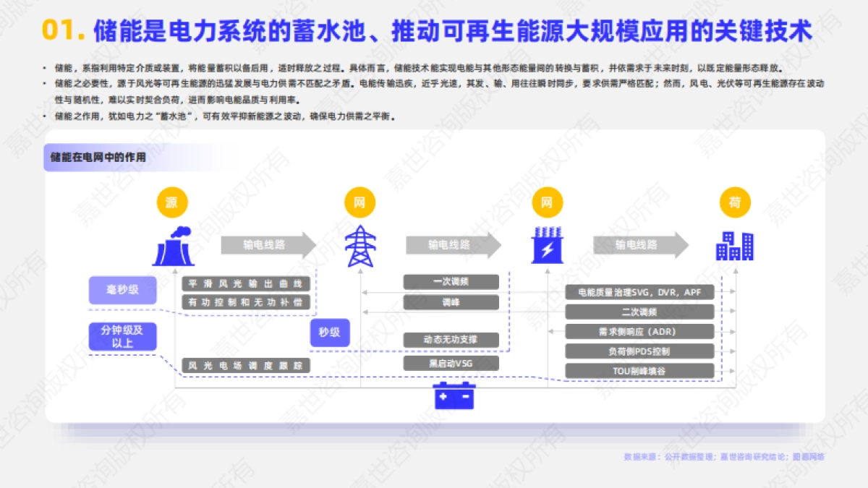Viewport: 868px width, 488px height.
Task: Toggle the 分钟级及以上 label
Action: click(123, 336)
